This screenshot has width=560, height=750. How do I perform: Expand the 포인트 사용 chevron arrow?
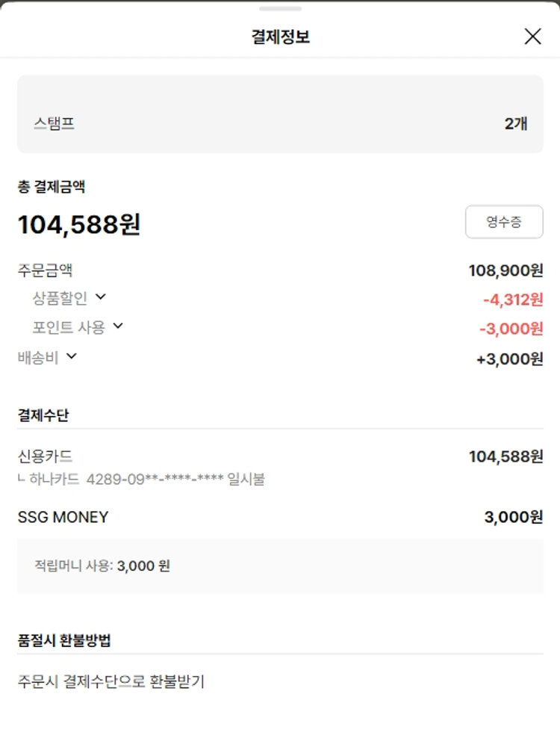pos(117,326)
